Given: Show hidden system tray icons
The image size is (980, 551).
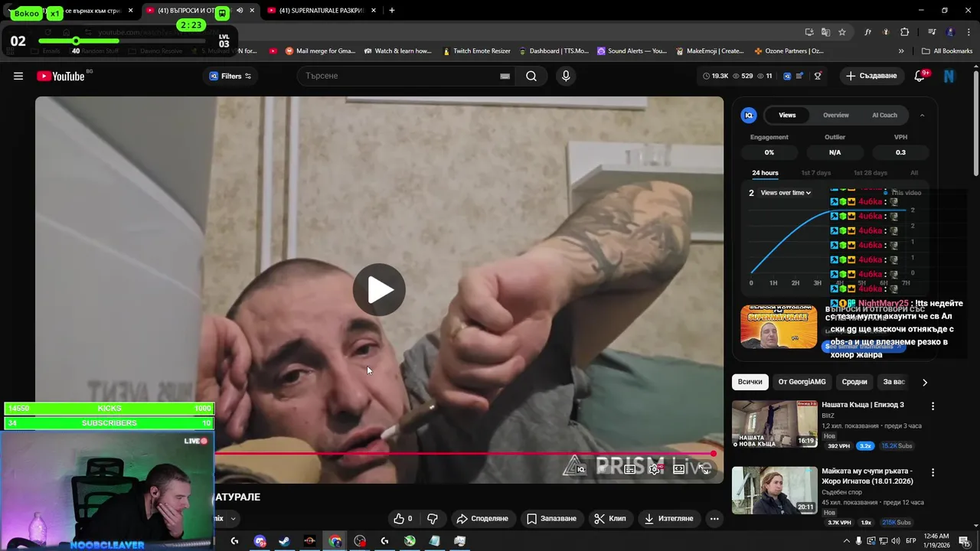Looking at the screenshot, I should [846, 541].
